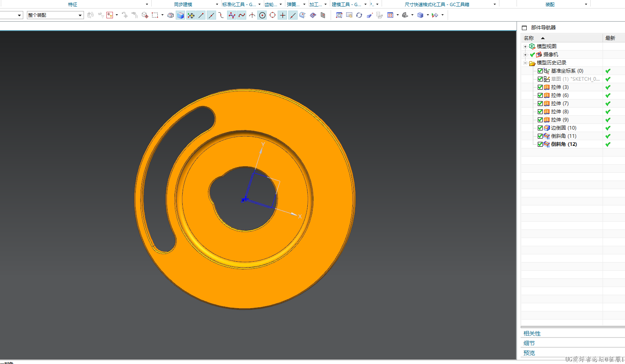The height and width of the screenshot is (364, 625).
Task: Toggle the Intersection snap icon
Action: click(x=252, y=15)
